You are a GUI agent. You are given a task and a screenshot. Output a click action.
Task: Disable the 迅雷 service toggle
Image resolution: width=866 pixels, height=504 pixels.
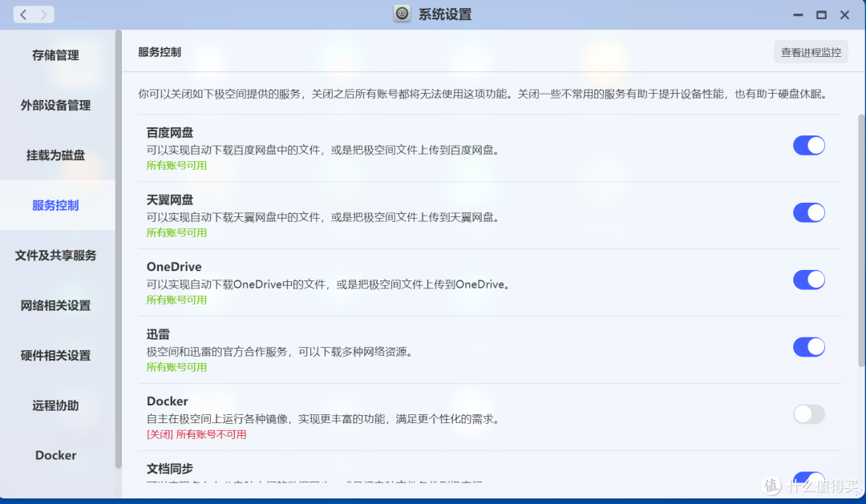[x=808, y=347]
